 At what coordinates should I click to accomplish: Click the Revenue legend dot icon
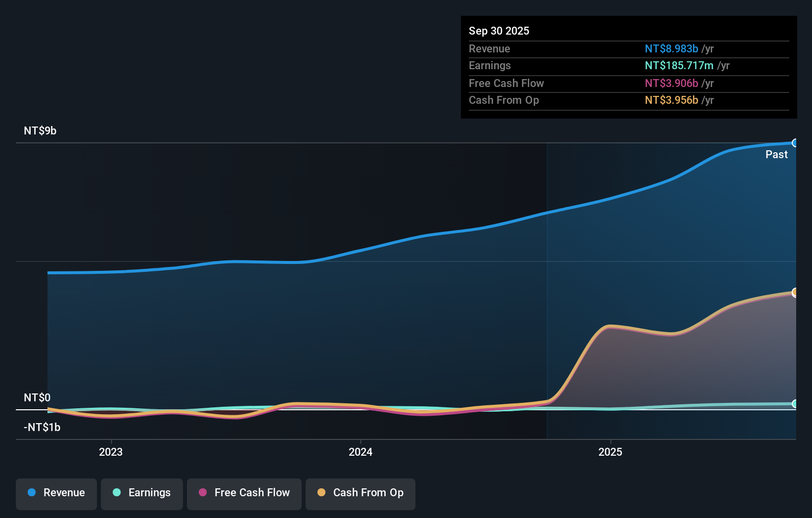[31, 493]
